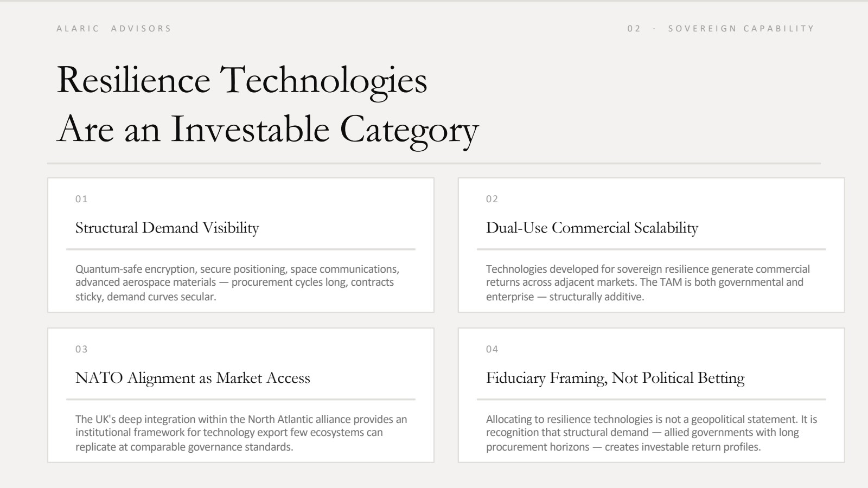Click the card number 03 label
This screenshot has width=868, height=488.
pos(81,349)
